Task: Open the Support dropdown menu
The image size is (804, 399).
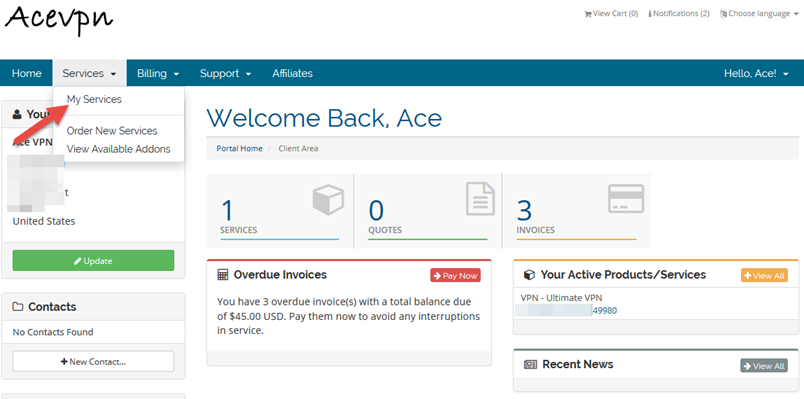Action: click(226, 73)
